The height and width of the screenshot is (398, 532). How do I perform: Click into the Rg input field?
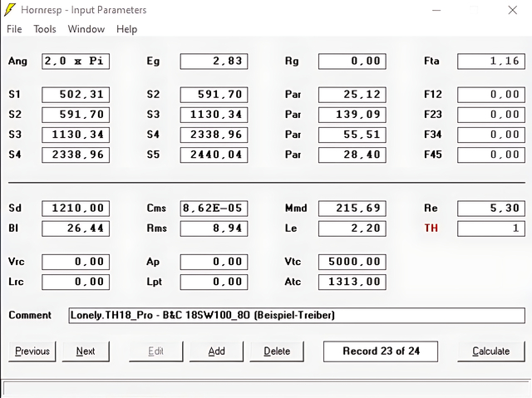(352, 61)
